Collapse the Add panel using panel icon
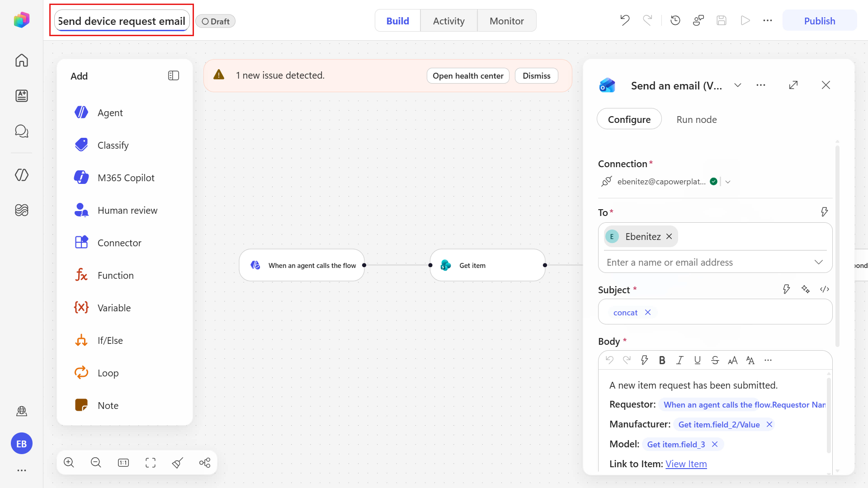This screenshot has width=868, height=488. [x=174, y=75]
